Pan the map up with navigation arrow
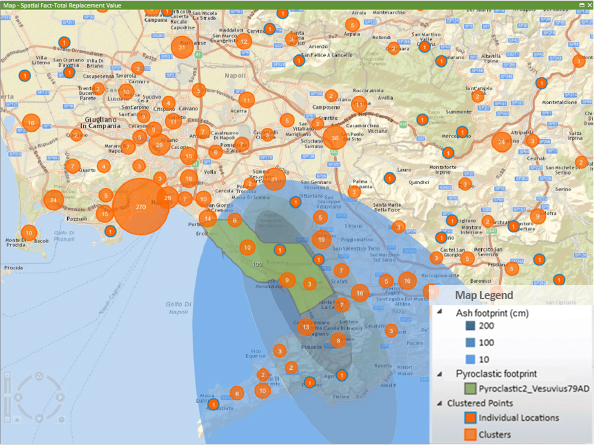The height and width of the screenshot is (445, 594). 39,376
